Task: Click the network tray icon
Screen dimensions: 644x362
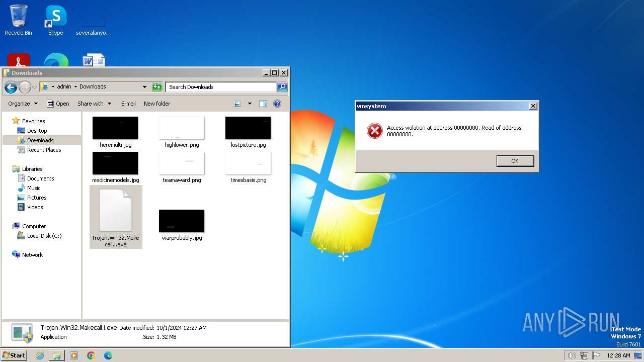Action: click(x=584, y=355)
